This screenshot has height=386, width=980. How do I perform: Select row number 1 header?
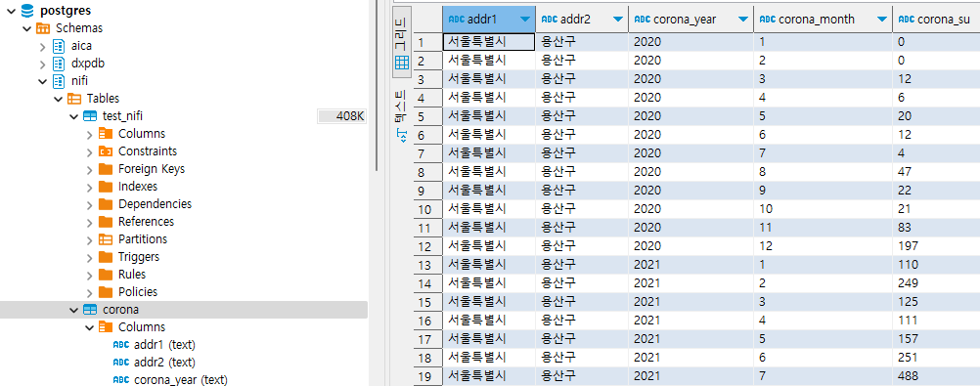point(427,42)
